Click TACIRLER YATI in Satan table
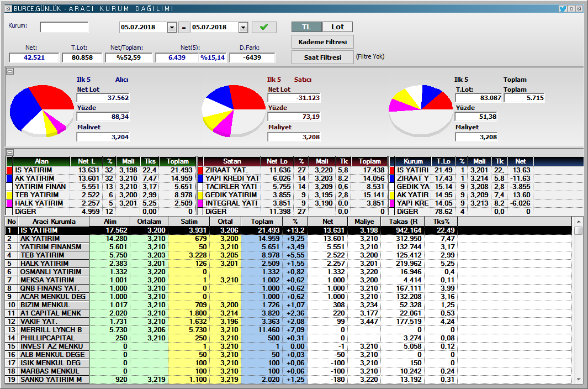Screen dimensions: 588x389 click(231, 187)
